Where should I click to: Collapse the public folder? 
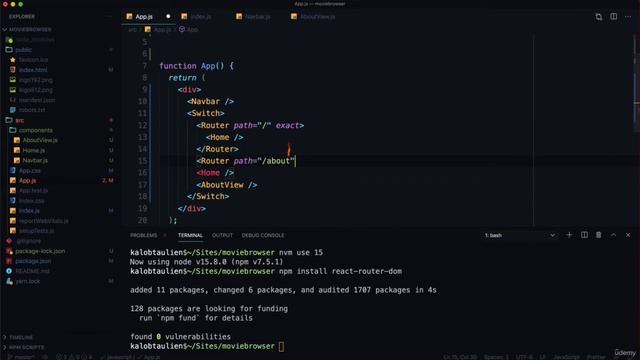23,50
